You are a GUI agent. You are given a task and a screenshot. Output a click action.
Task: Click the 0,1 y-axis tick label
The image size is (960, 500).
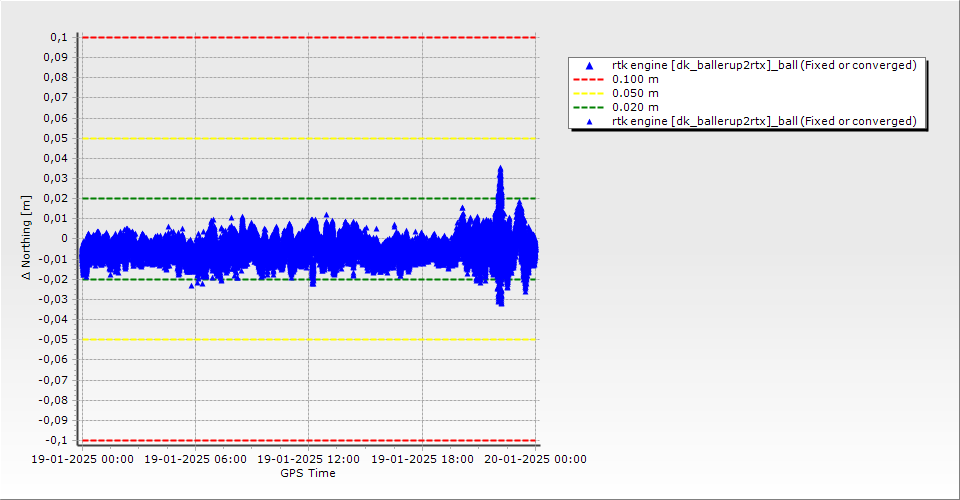coord(59,37)
